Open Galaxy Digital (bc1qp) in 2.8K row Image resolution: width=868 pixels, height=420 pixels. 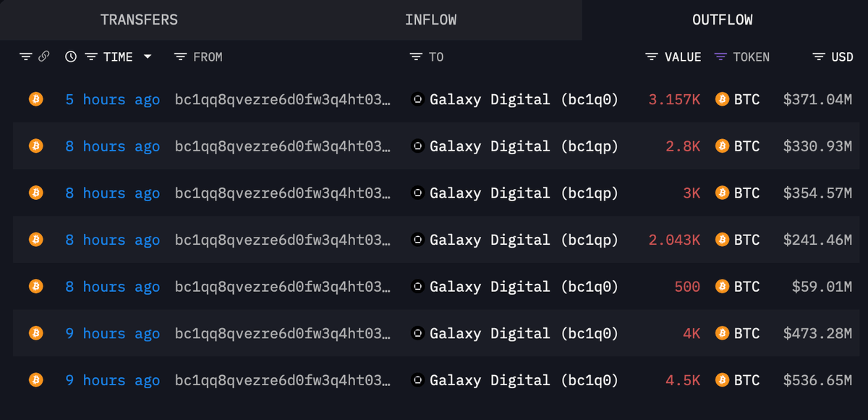pyautogui.click(x=524, y=146)
